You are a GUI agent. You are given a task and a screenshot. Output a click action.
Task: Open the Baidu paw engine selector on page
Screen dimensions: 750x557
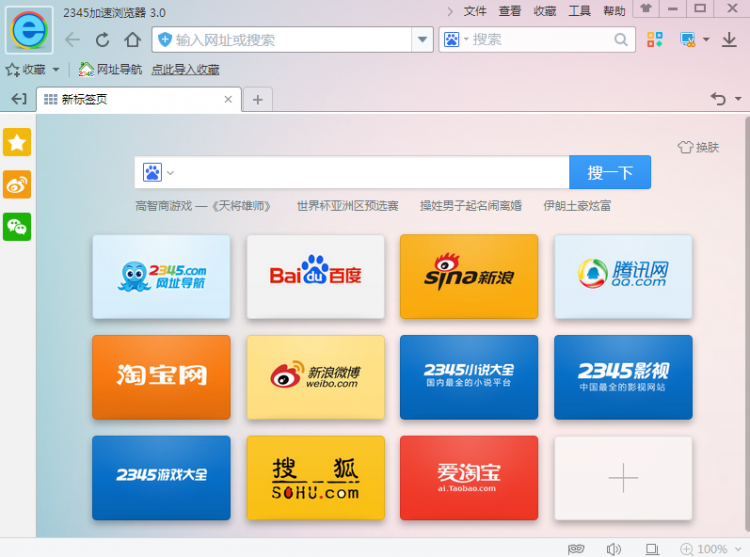158,172
